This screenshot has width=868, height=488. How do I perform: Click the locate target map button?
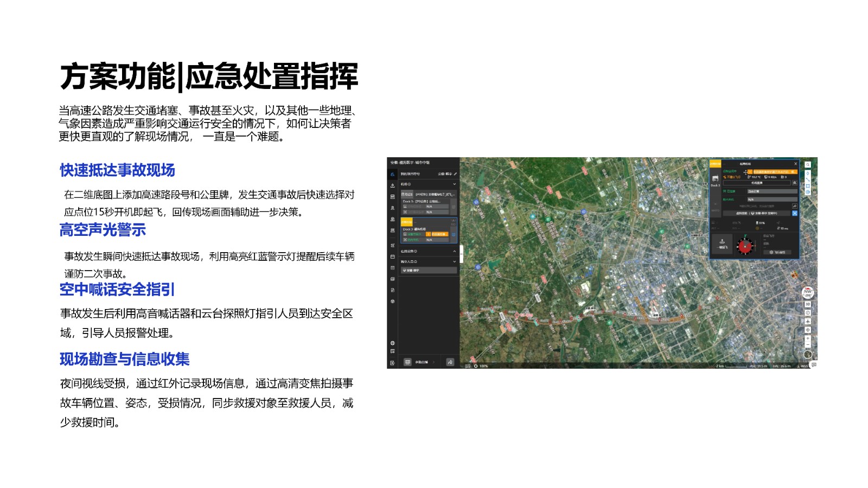(x=808, y=330)
